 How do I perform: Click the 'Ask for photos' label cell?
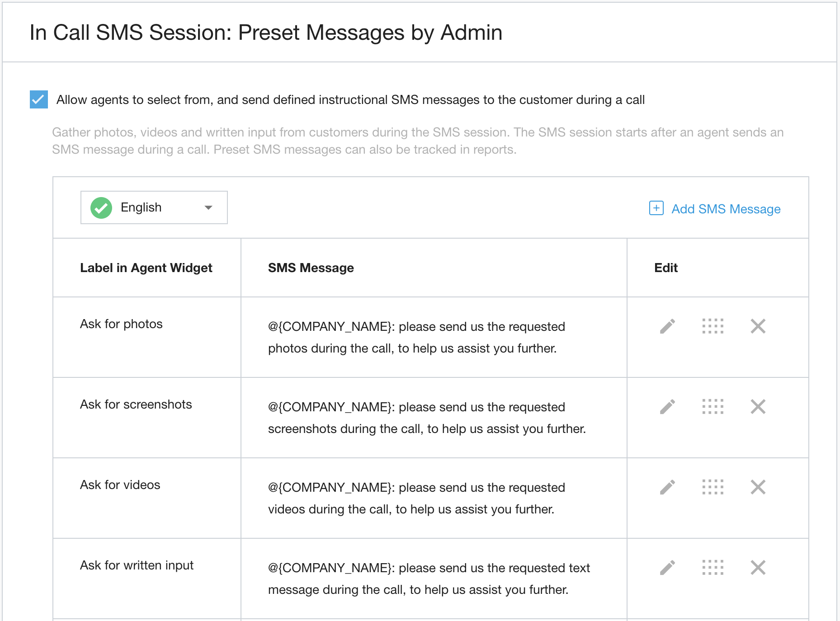[121, 324]
